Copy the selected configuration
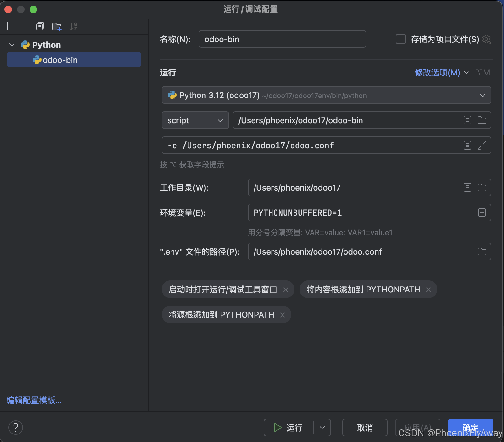This screenshot has height=442, width=504. click(x=40, y=26)
